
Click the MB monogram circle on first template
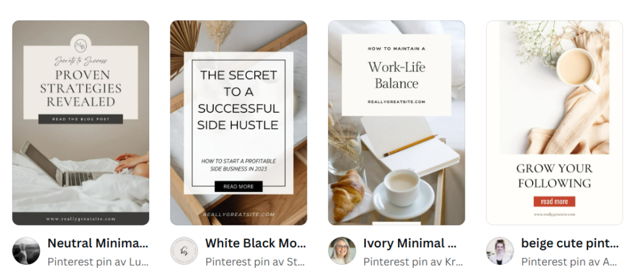pyautogui.click(x=81, y=45)
